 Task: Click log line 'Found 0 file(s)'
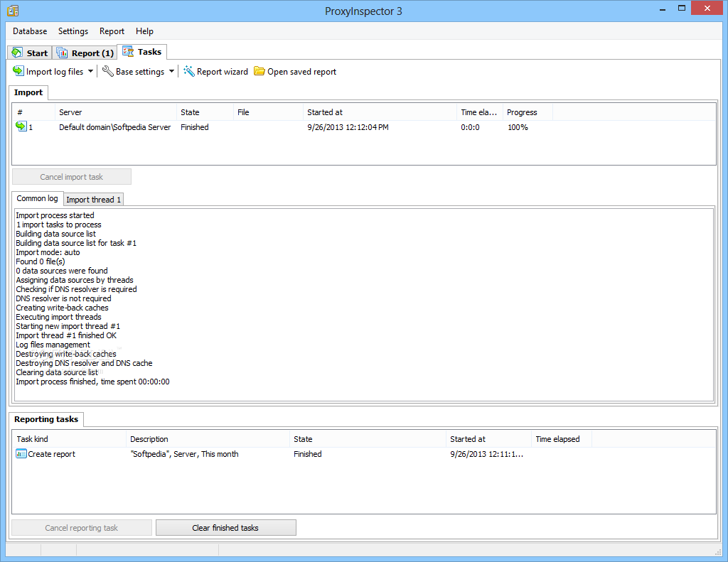41,261
